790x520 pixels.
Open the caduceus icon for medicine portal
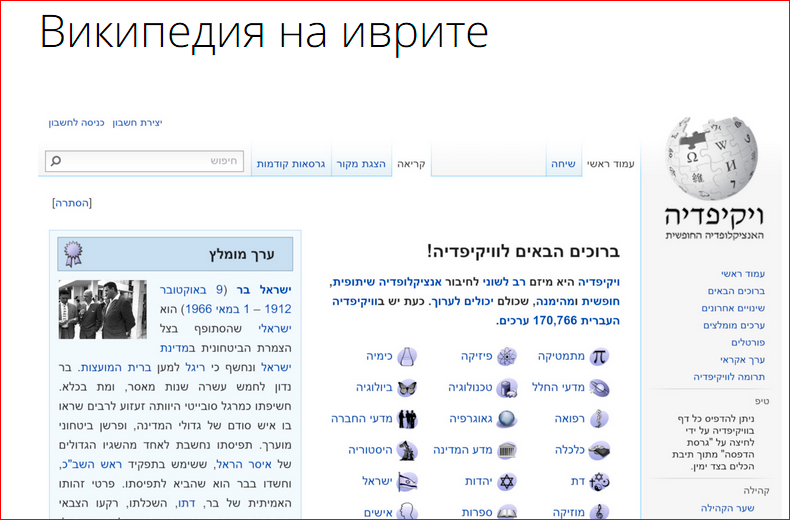599,419
